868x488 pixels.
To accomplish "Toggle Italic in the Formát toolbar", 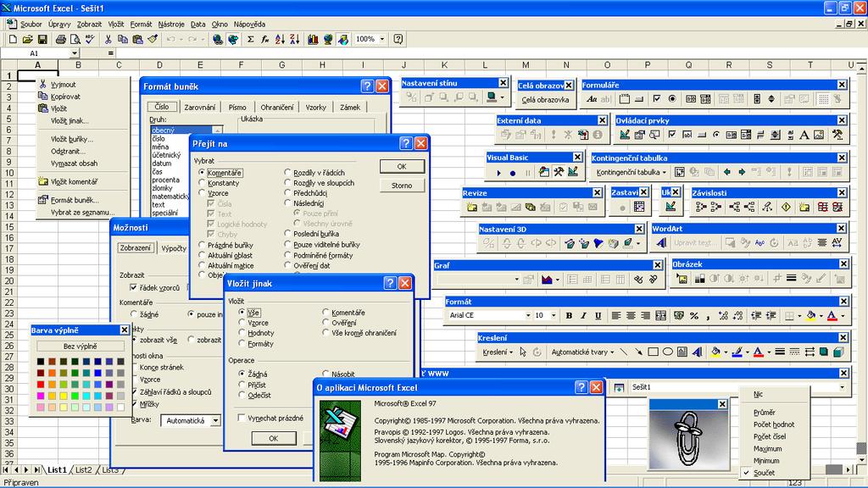I will (x=583, y=315).
